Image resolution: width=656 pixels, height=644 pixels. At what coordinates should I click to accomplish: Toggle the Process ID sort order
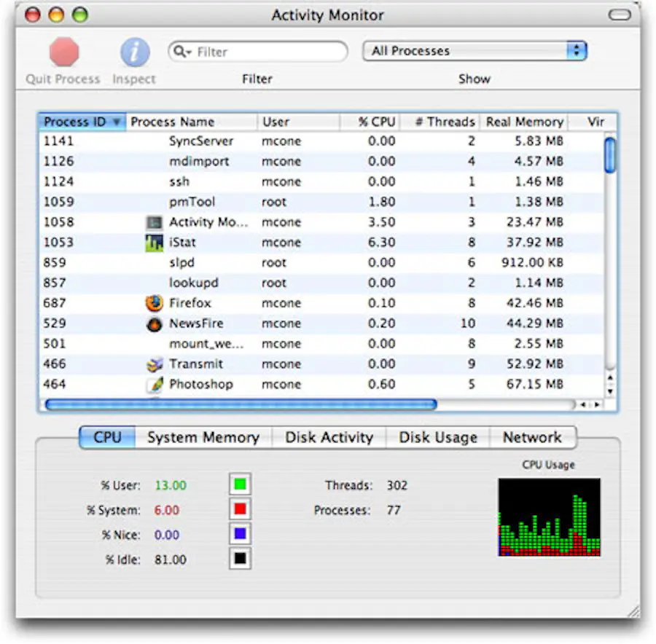point(80,122)
